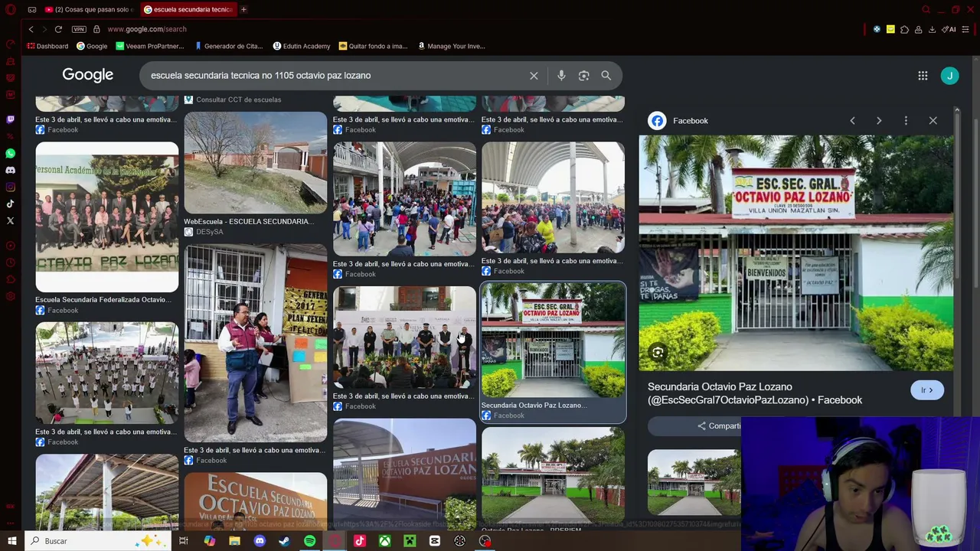
Task: Open Task View on the taskbar
Action: 184,541
